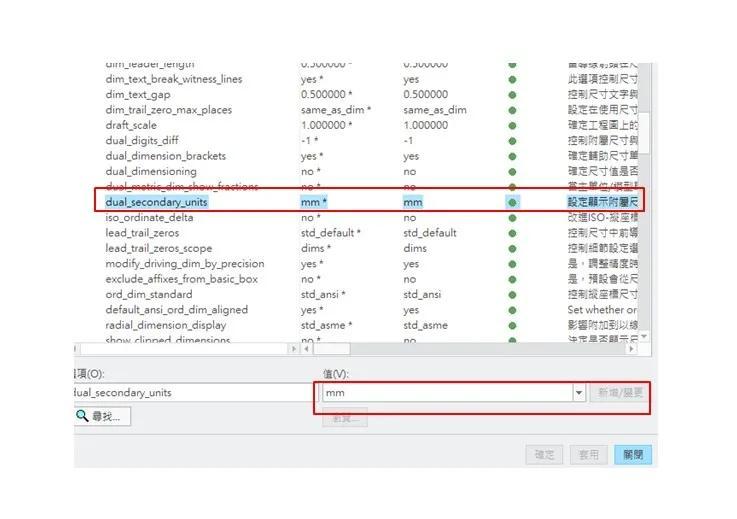This screenshot has width=737, height=519.
Task: Select the dual_secondary_units option row
Action: pyautogui.click(x=371, y=202)
